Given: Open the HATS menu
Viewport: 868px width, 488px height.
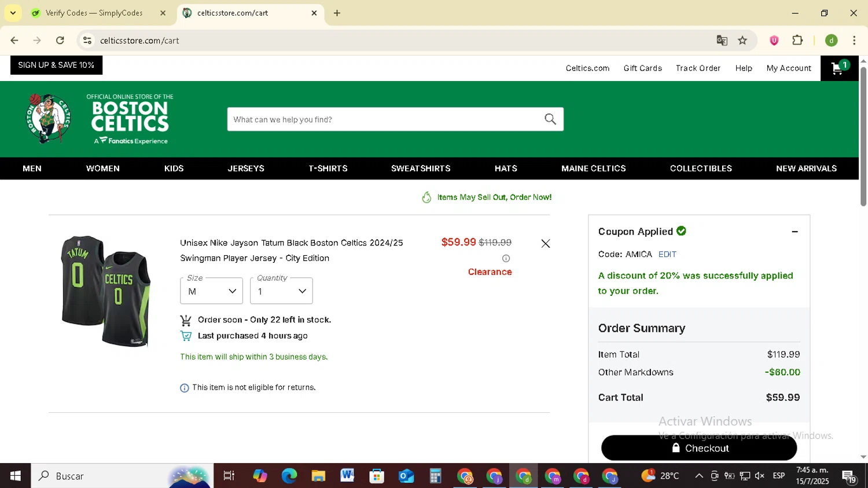Looking at the screenshot, I should tap(506, 168).
